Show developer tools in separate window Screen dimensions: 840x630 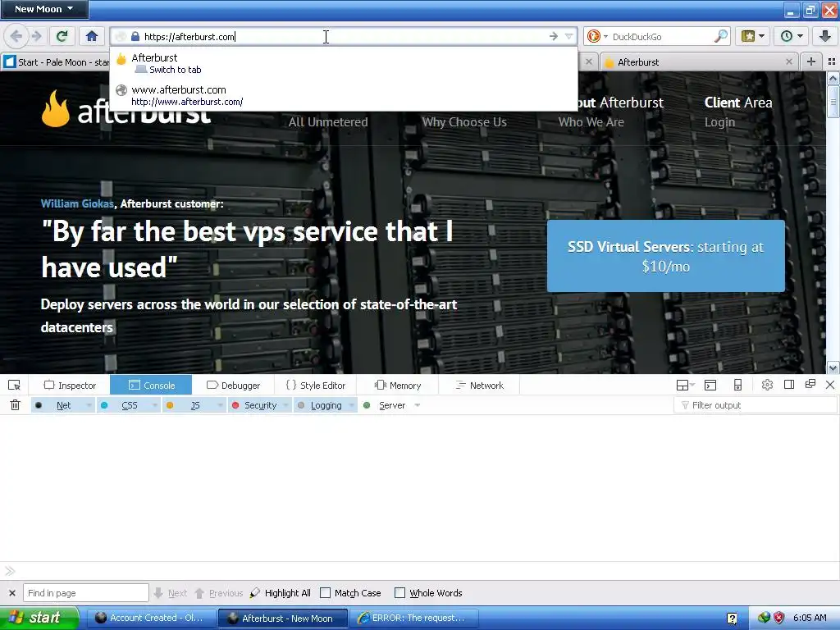coord(810,384)
